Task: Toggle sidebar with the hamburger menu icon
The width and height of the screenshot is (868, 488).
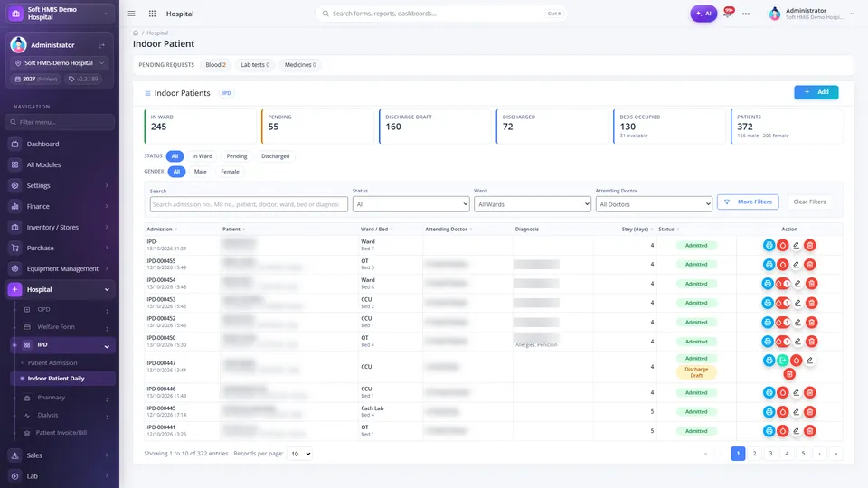Action: point(132,14)
